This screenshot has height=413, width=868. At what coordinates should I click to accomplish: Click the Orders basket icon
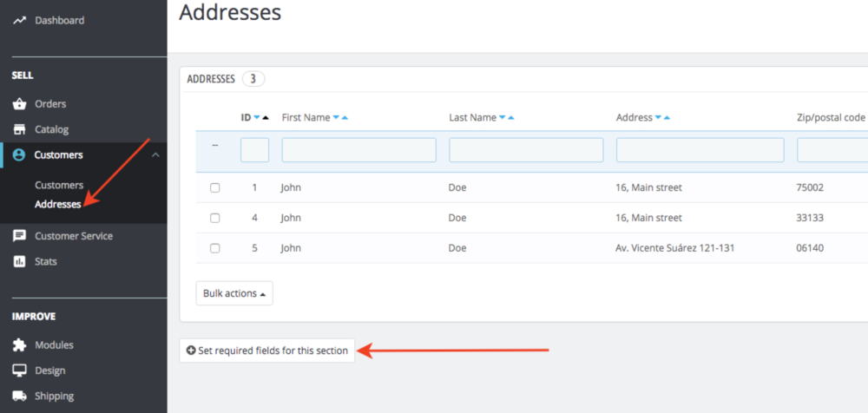pyautogui.click(x=19, y=104)
